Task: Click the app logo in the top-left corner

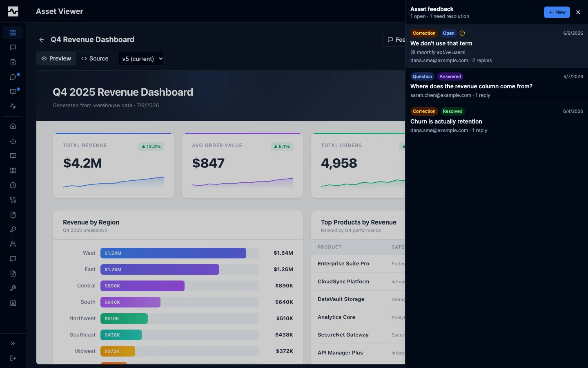Action: 13,11
